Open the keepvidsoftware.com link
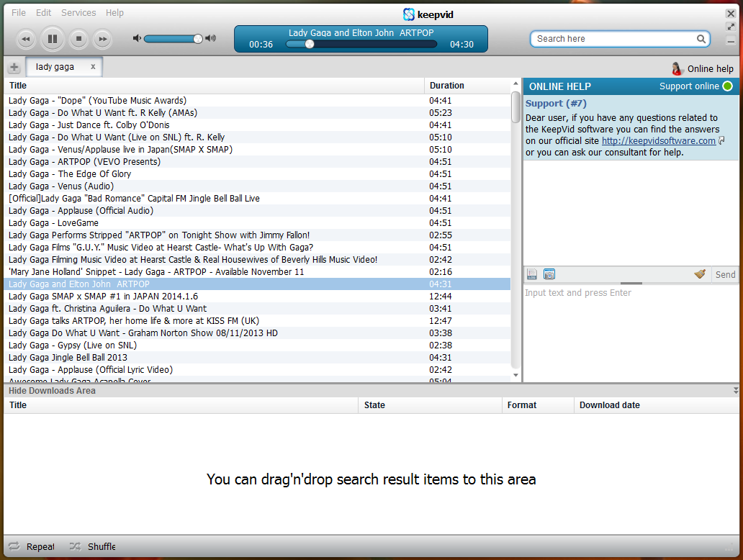This screenshot has height=560, width=743. [x=659, y=140]
